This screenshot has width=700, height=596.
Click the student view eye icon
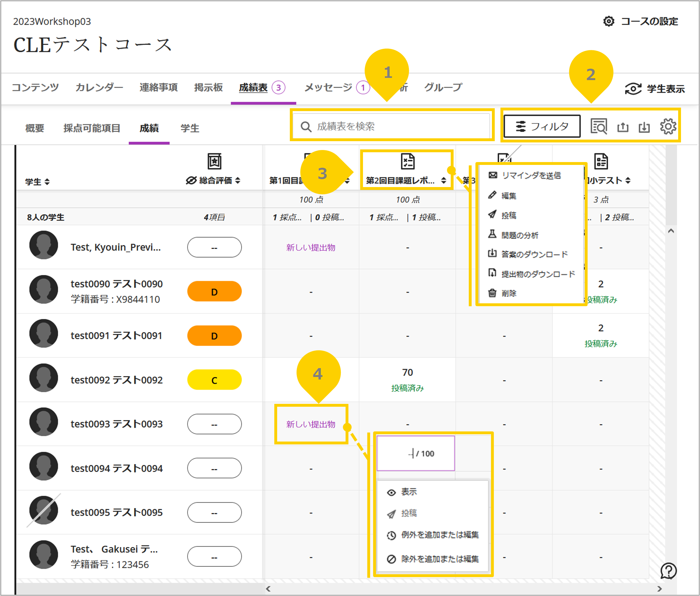click(633, 89)
